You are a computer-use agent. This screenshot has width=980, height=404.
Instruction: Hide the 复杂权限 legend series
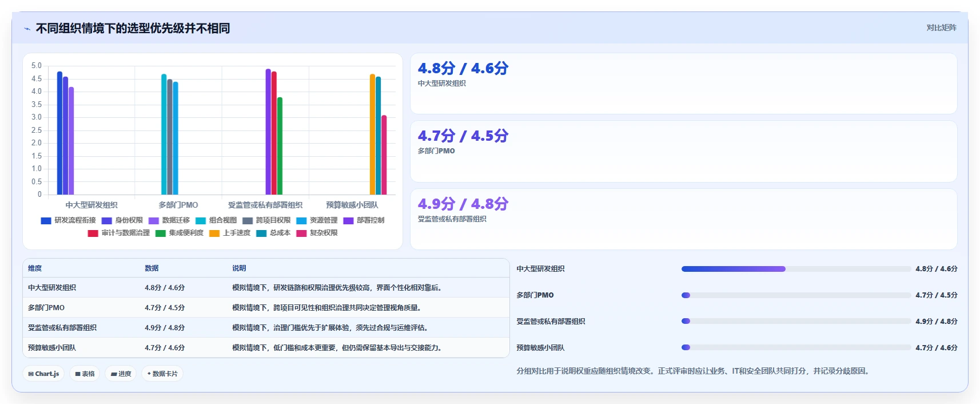[x=317, y=233]
